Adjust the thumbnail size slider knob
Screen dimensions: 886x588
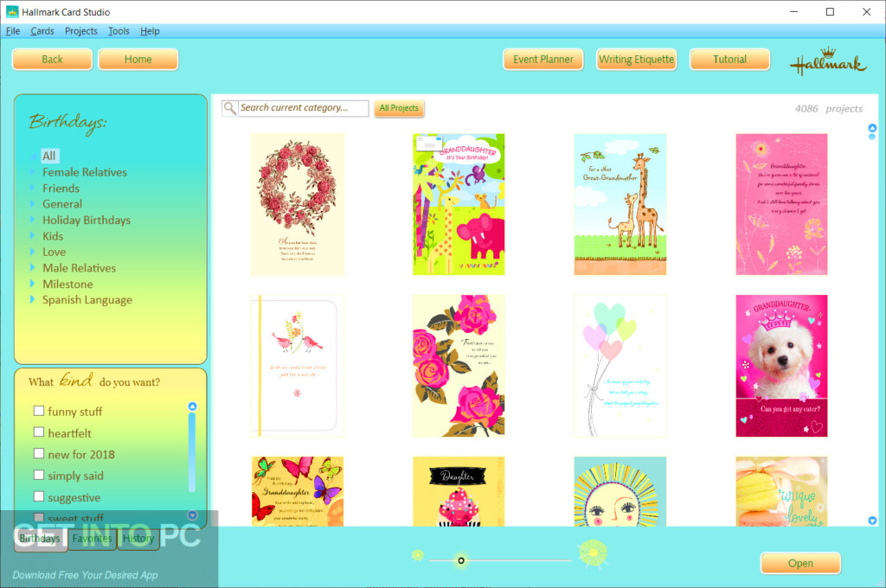coord(461,560)
